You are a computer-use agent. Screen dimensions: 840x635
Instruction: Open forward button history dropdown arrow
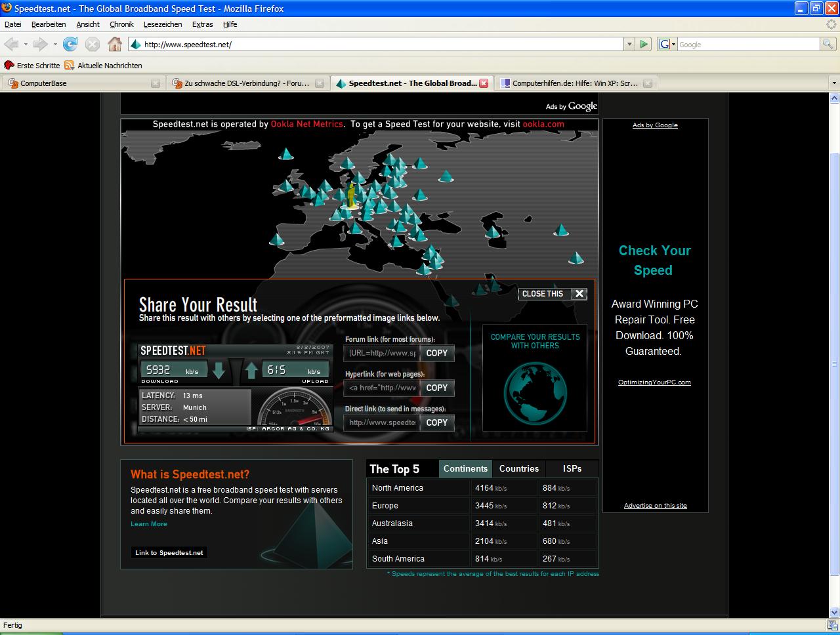(55, 44)
